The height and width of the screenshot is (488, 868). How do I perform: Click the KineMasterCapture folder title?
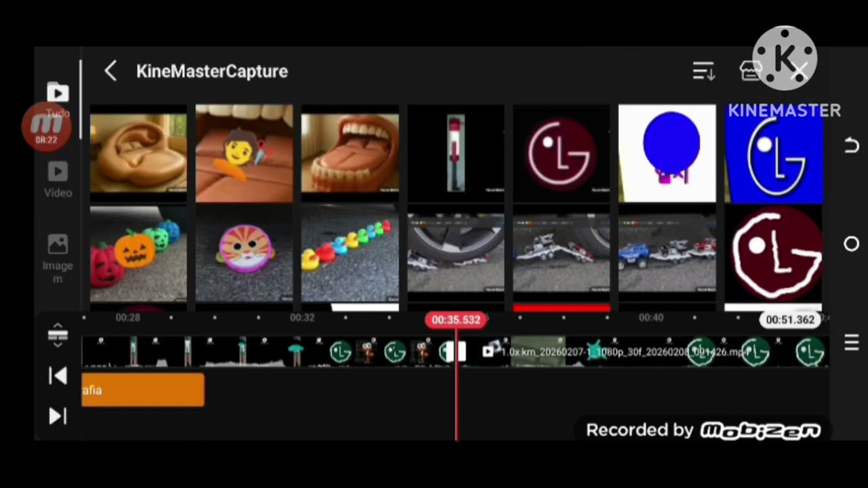pyautogui.click(x=212, y=71)
